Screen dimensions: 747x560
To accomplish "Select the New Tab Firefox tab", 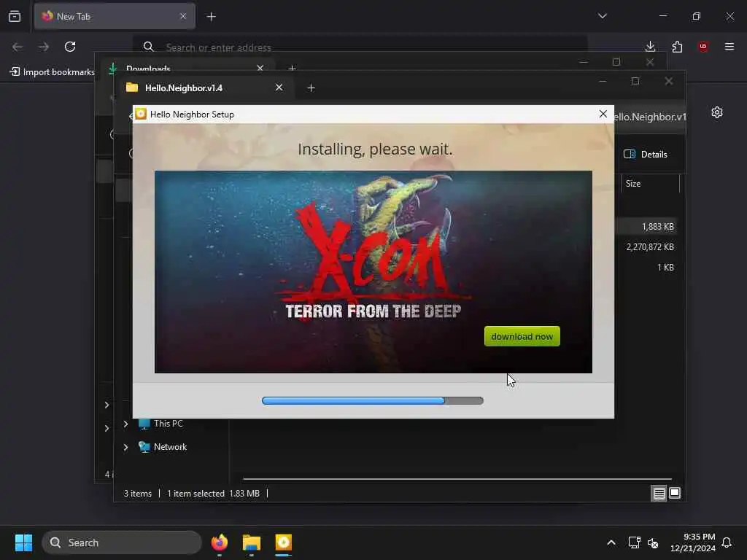I will 115,16.
